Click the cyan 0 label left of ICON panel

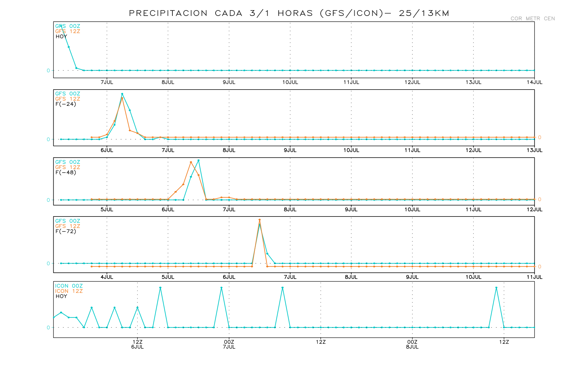[x=48, y=328]
